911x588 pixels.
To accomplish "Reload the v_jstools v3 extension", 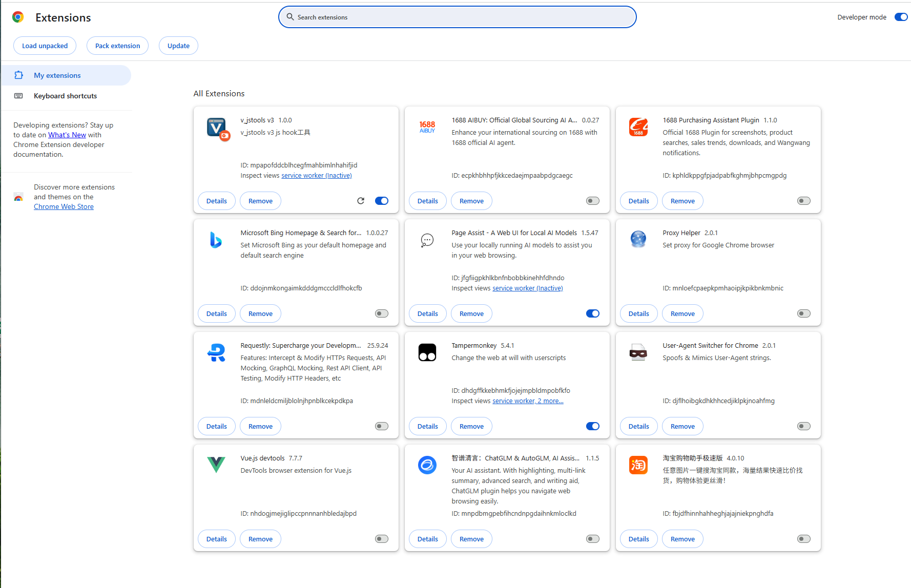I will tap(361, 201).
